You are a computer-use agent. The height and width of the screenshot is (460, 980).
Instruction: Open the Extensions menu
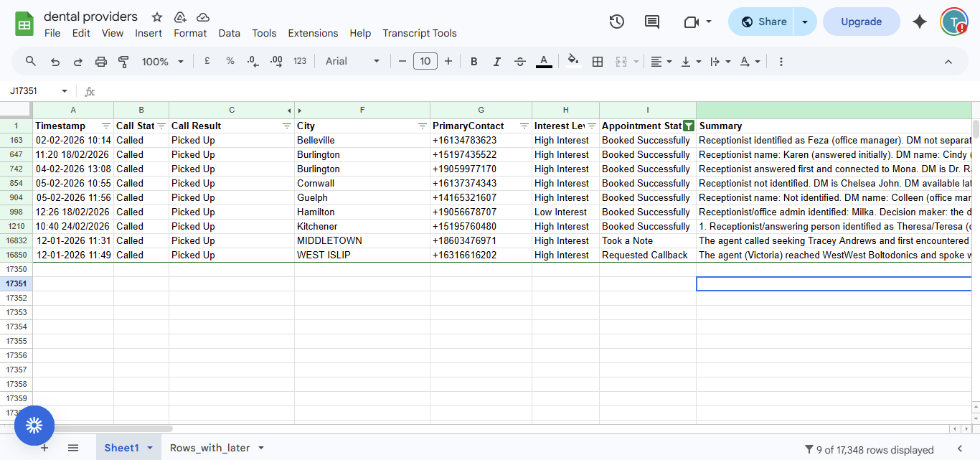313,33
